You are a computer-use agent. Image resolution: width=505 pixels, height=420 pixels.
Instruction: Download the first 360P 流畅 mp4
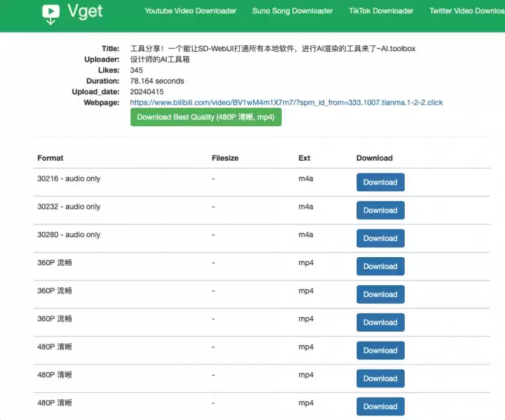point(380,266)
